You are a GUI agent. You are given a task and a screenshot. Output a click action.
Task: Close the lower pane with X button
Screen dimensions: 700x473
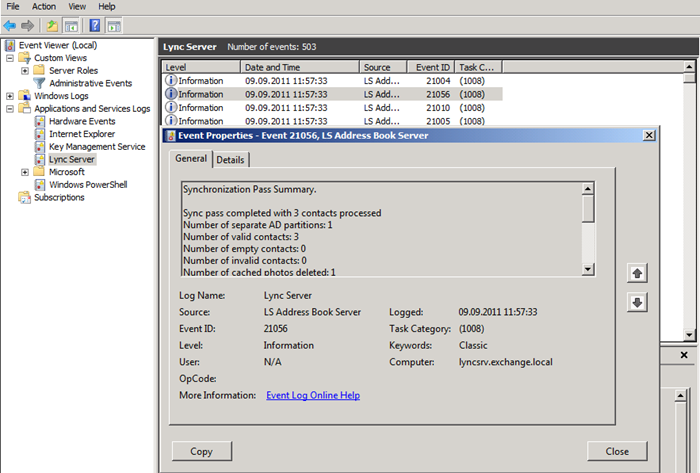684,355
